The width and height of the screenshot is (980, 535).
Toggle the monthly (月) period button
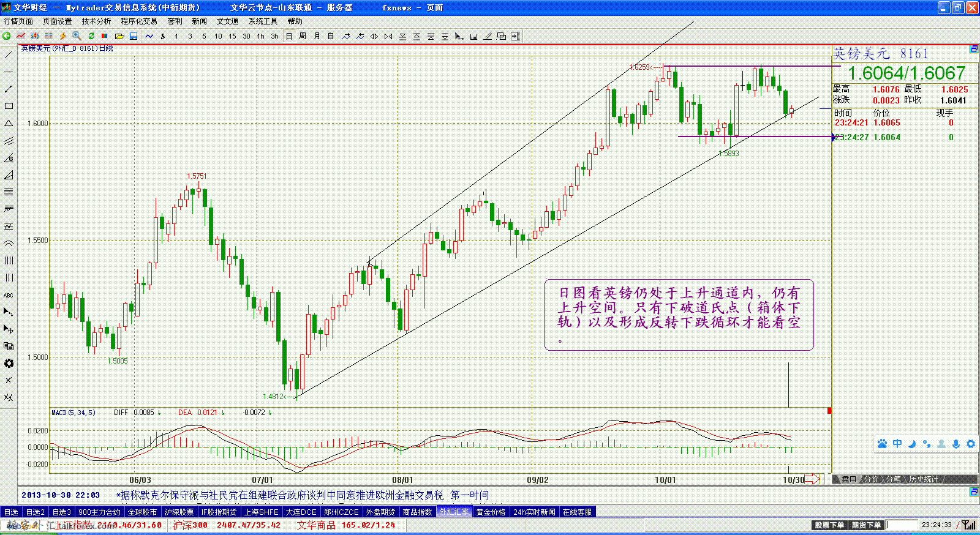click(x=317, y=36)
